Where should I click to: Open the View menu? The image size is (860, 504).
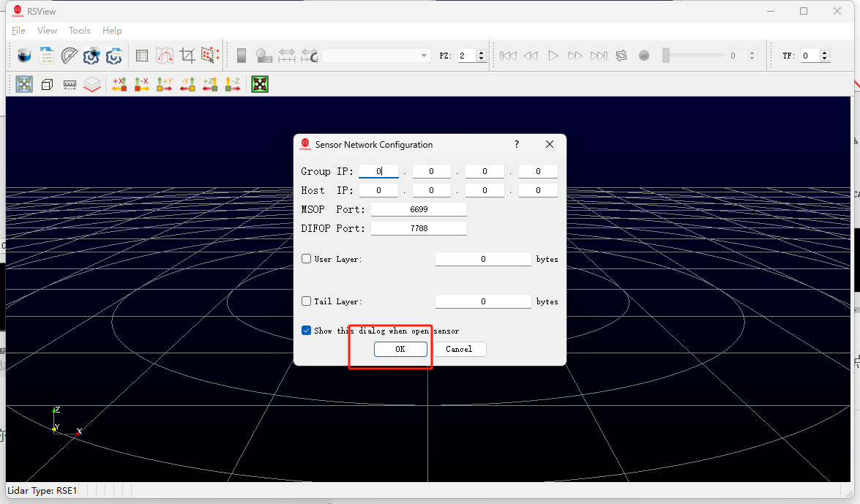tap(47, 31)
